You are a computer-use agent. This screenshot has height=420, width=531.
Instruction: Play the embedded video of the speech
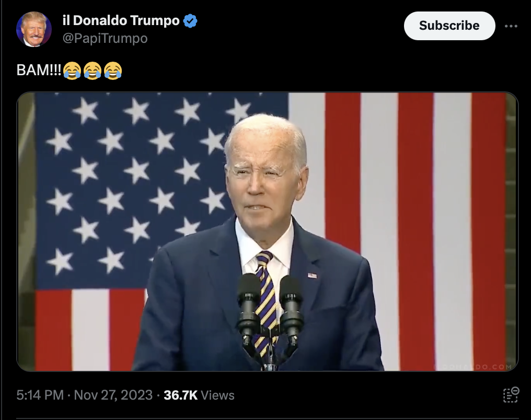(268, 231)
